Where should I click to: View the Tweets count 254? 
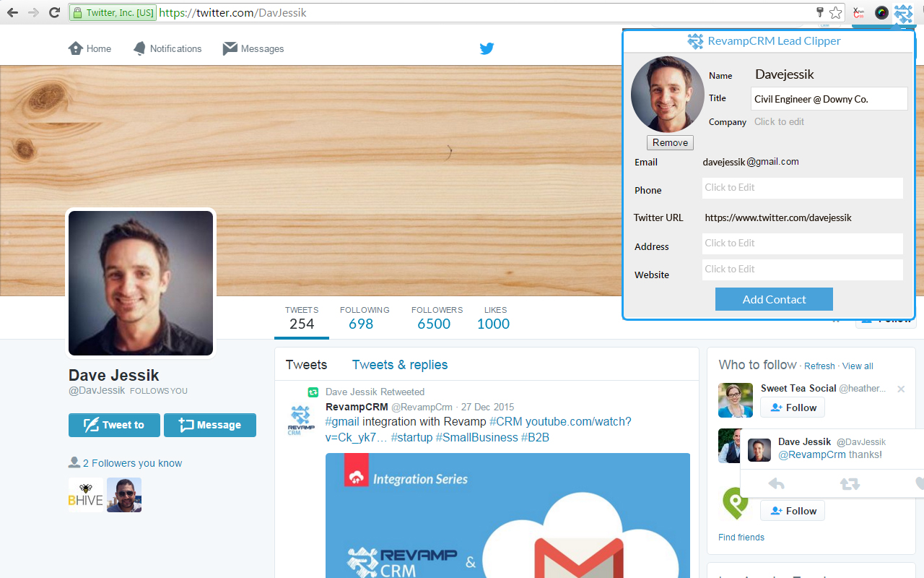coord(302,318)
